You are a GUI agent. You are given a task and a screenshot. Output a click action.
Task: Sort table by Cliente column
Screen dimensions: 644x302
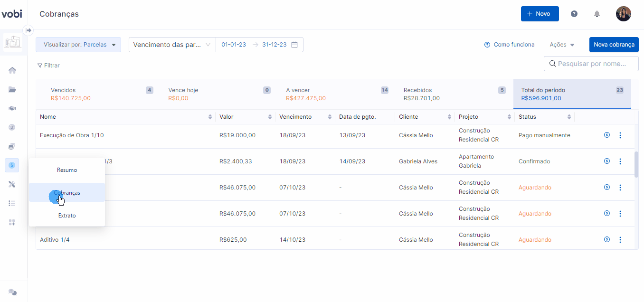(x=449, y=117)
